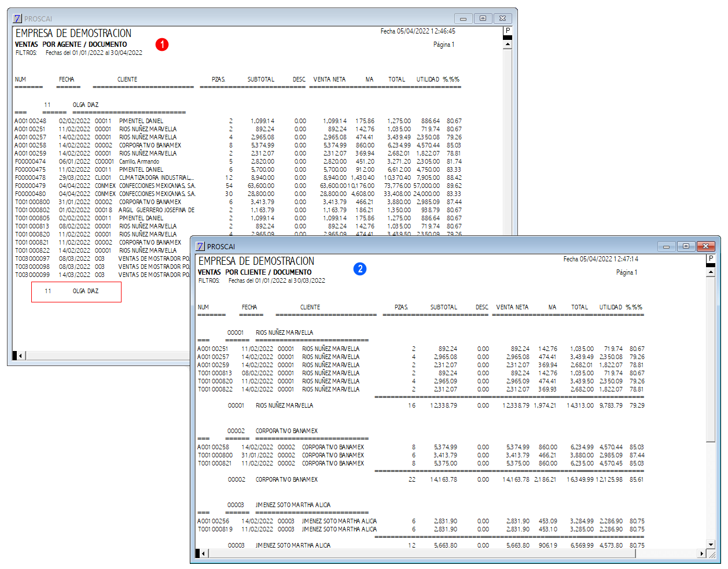Click the PROSCAI app icon in the front window title bar
Viewport: 728px width, 569px height.
(200, 246)
